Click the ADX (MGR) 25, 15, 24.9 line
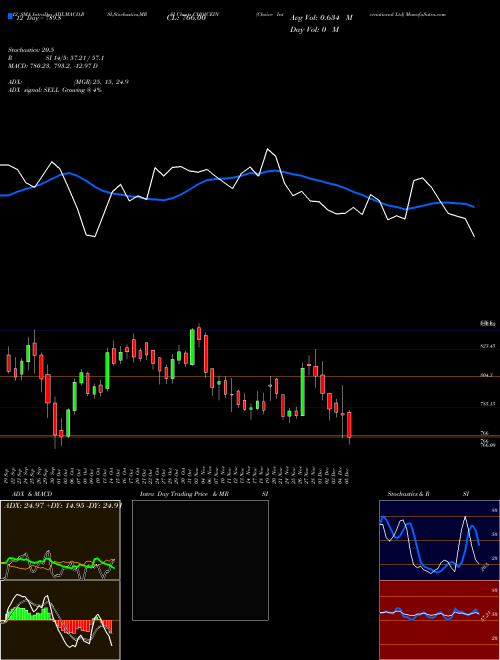 coord(68,82)
